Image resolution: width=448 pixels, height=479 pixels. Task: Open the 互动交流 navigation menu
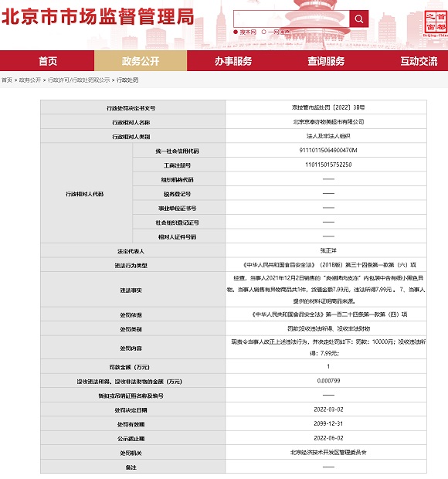tap(419, 61)
